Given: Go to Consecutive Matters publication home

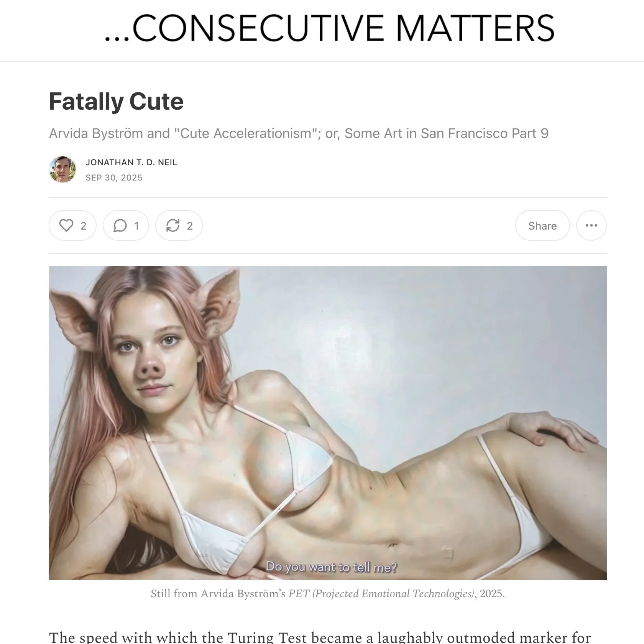Looking at the screenshot, I should click(330, 29).
